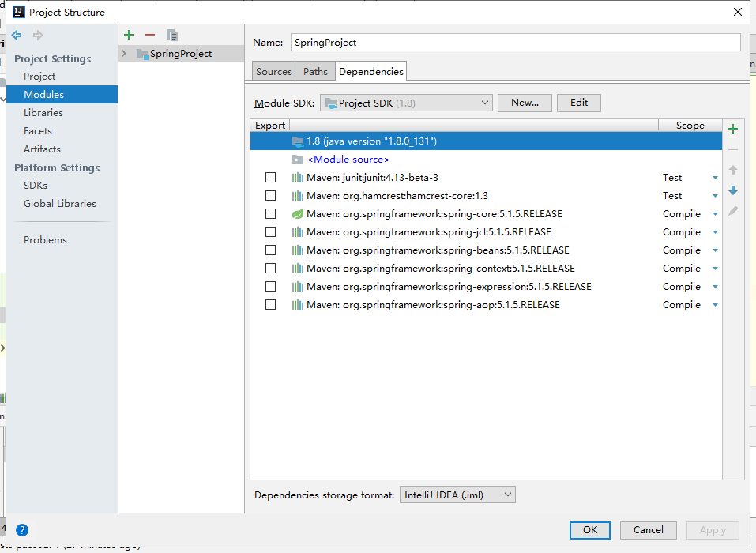Click the Module source folder icon
Viewport: 756px width, 553px height.
click(298, 160)
